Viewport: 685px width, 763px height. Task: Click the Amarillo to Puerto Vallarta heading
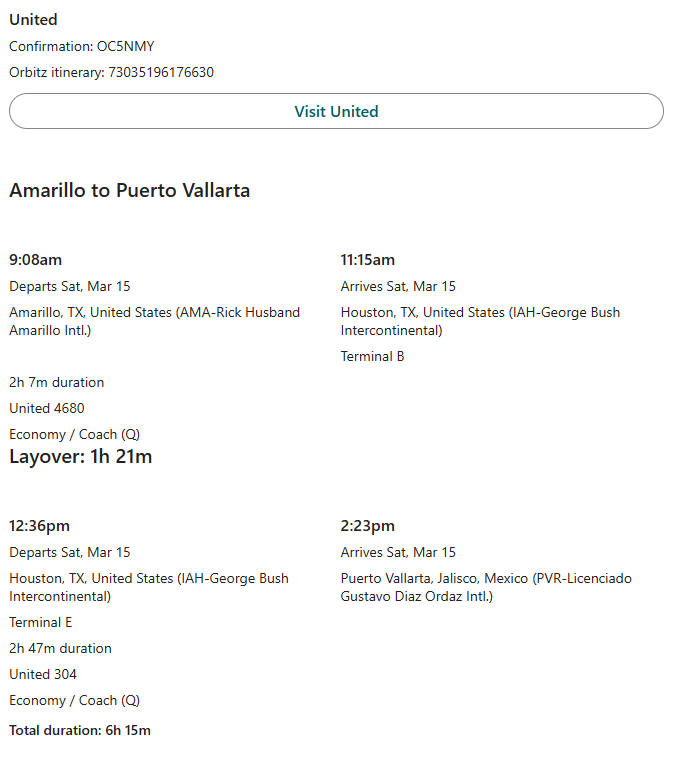pyautogui.click(x=129, y=190)
